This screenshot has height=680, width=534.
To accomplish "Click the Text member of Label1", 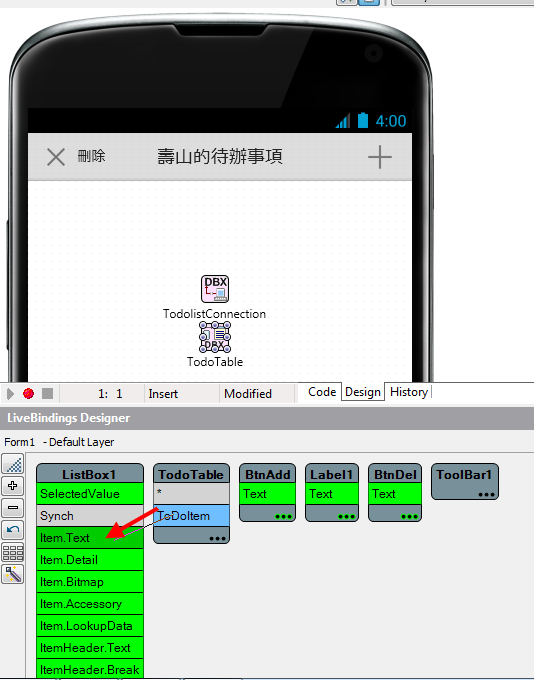I will 332,494.
